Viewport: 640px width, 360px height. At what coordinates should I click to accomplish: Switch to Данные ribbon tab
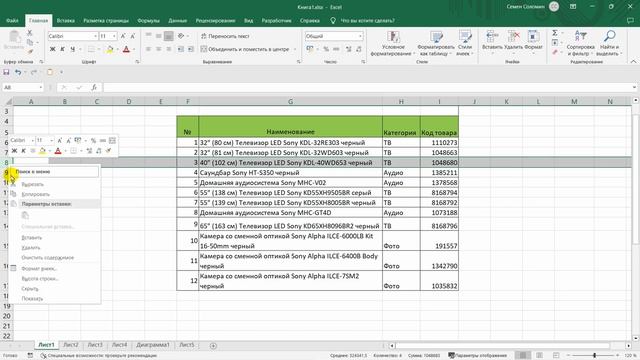(x=178, y=20)
